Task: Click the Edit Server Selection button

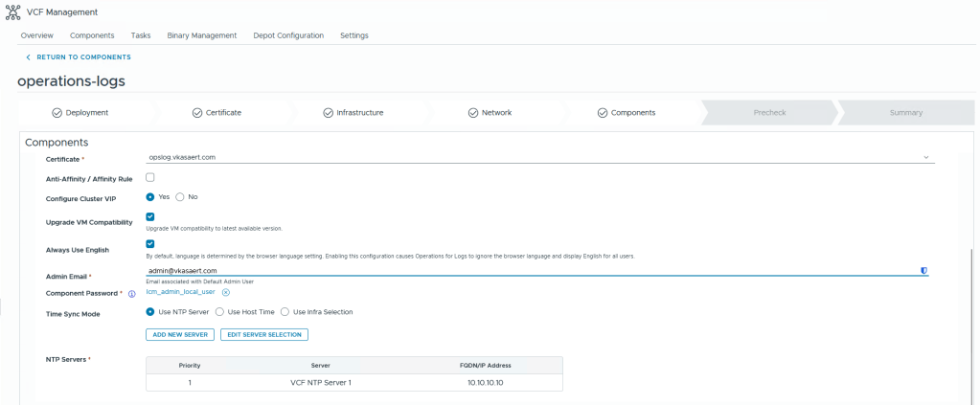Action: click(263, 334)
